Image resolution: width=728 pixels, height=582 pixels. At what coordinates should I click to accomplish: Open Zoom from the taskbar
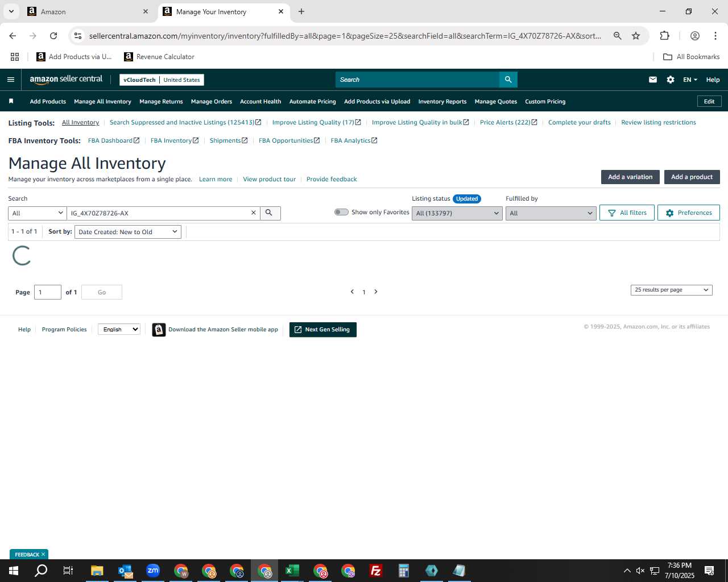(153, 571)
